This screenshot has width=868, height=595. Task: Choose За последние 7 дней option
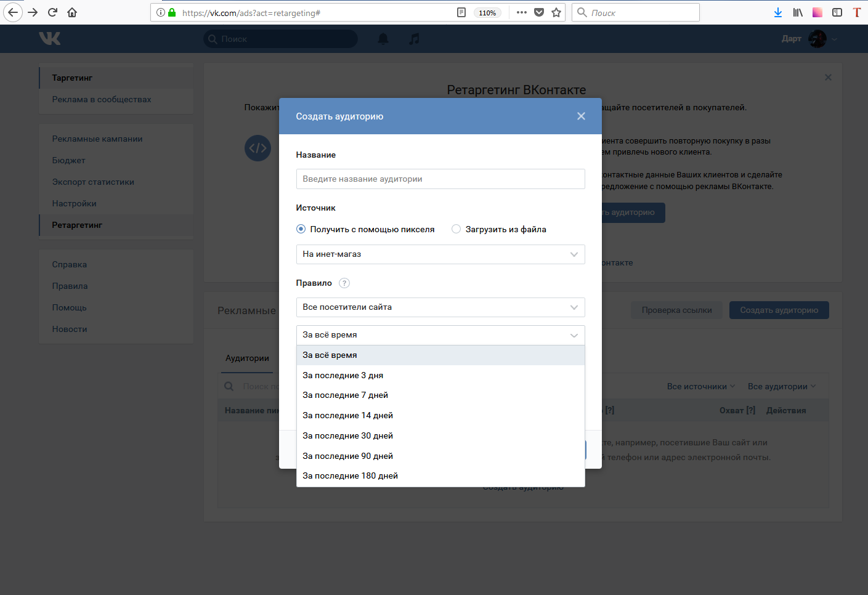[x=440, y=395]
